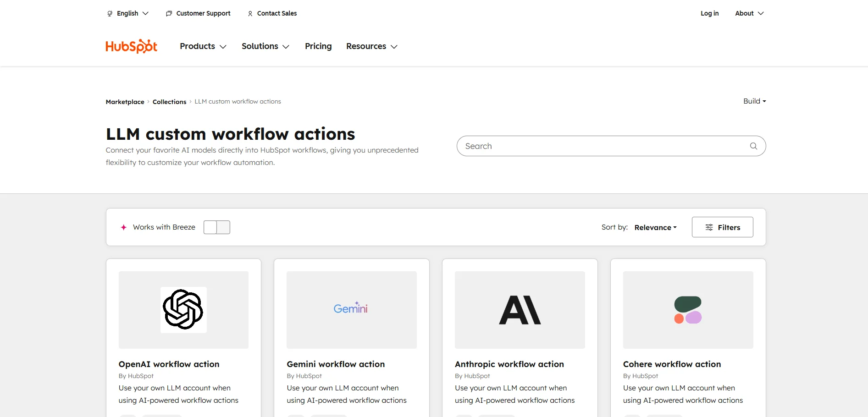The image size is (868, 417).
Task: Select the Anthropic logo thumbnail
Action: (520, 310)
